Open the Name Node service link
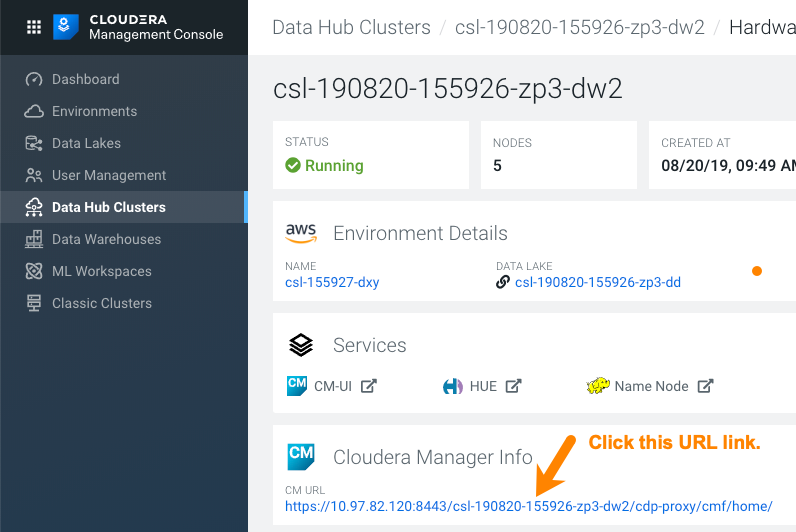The height and width of the screenshot is (532, 796). point(652,386)
